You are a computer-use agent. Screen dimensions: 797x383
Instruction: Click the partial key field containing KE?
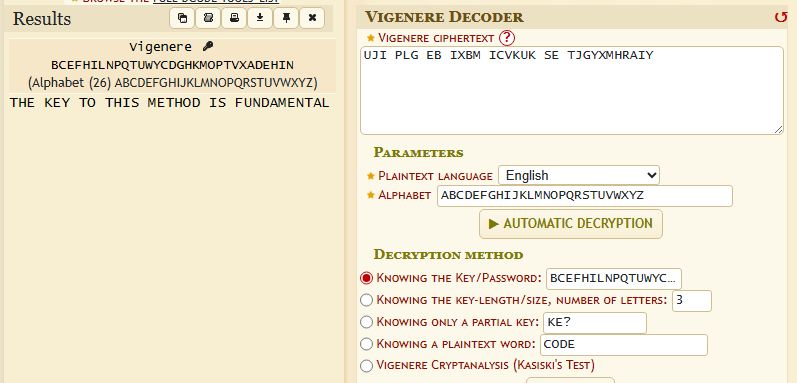click(x=595, y=323)
